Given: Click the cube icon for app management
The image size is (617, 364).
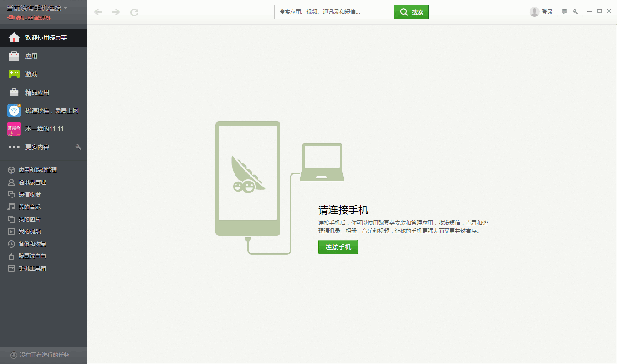Looking at the screenshot, I should tap(11, 170).
